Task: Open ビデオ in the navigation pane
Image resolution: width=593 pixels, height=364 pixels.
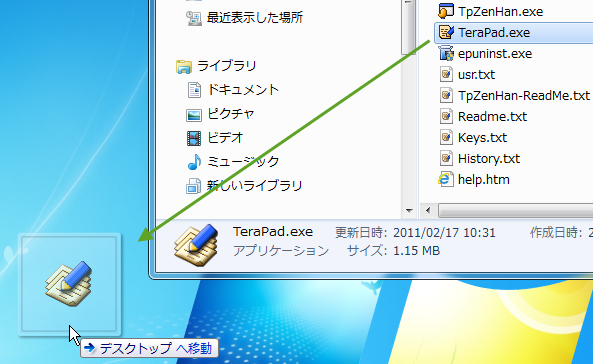Action: (225, 138)
